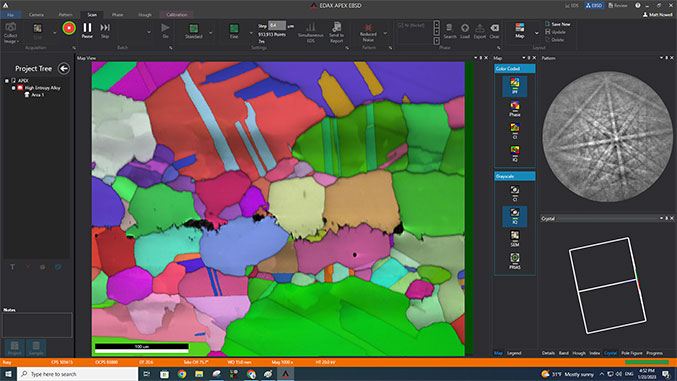The height and width of the screenshot is (381, 677).
Task: Open the Pattern ribbon tab
Action: point(65,15)
